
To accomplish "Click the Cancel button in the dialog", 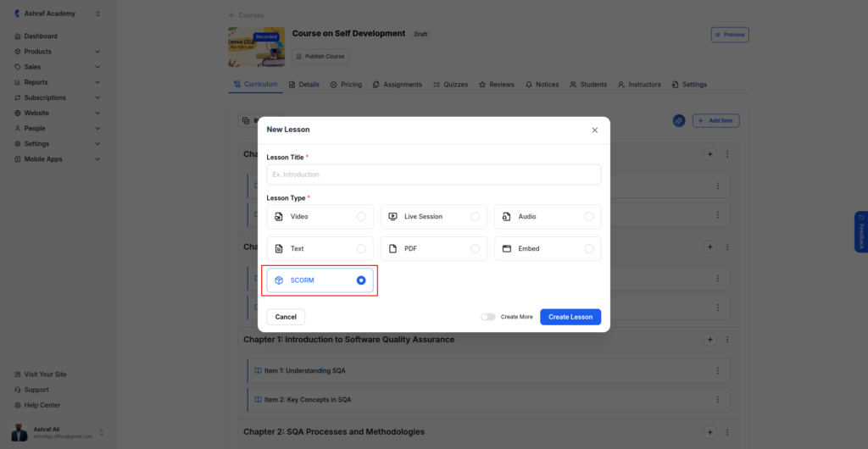I will 286,317.
